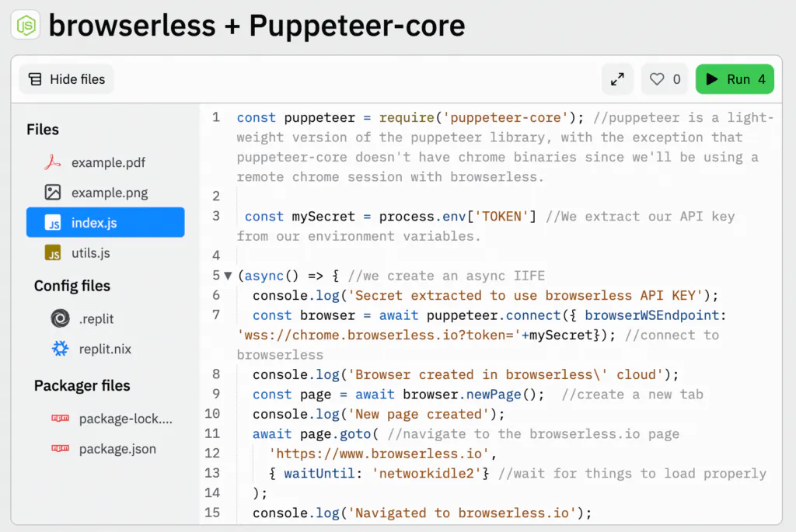The image size is (796, 532).
Task: Click the 'puppeteer-core' string on line 1
Action: click(505, 117)
